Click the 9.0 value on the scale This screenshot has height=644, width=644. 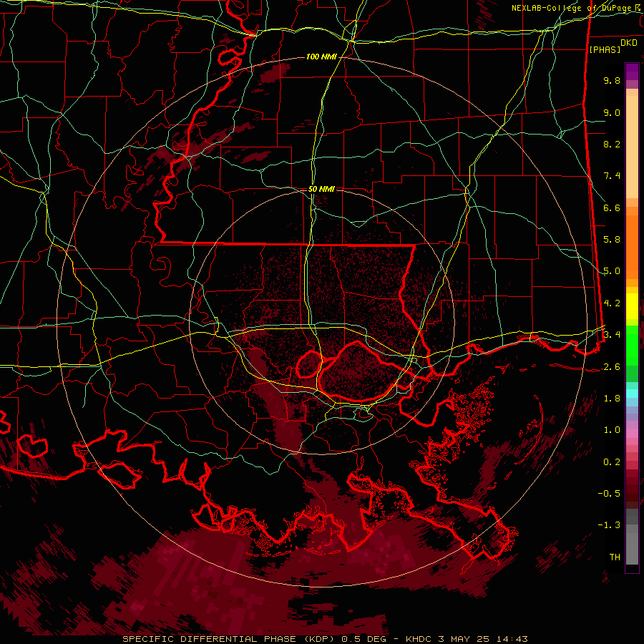point(612,112)
